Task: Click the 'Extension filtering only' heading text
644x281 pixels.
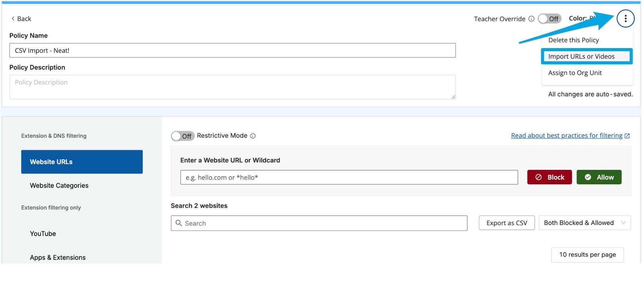Action: coord(51,208)
